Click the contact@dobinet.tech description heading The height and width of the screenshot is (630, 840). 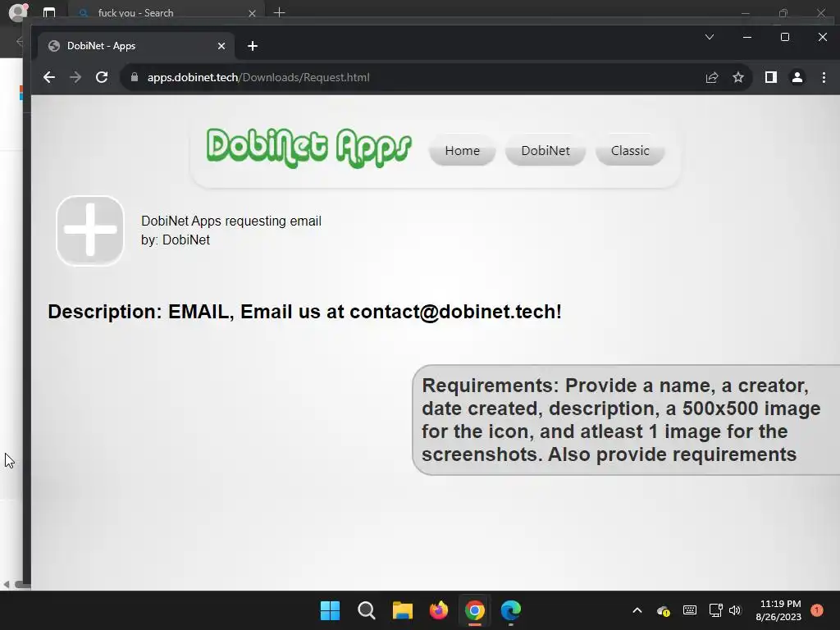(x=305, y=311)
